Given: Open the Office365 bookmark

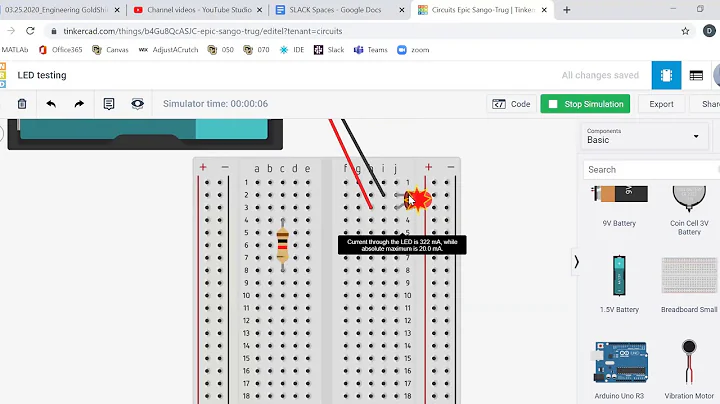Looking at the screenshot, I should tap(61, 50).
